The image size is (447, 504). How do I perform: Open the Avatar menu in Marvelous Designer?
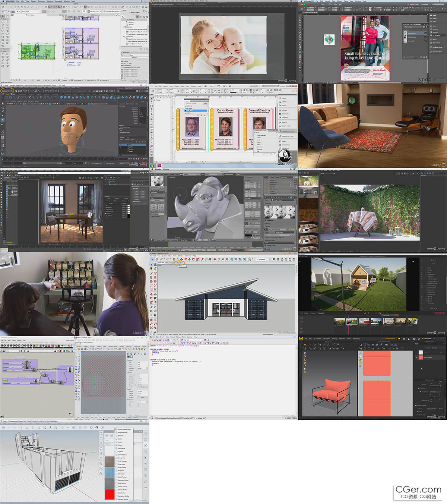[349, 338]
